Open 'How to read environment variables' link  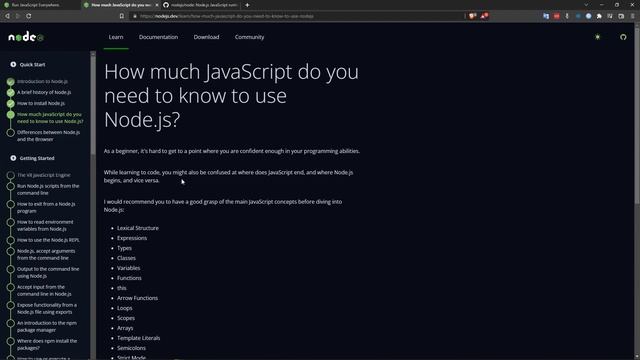[x=45, y=225]
